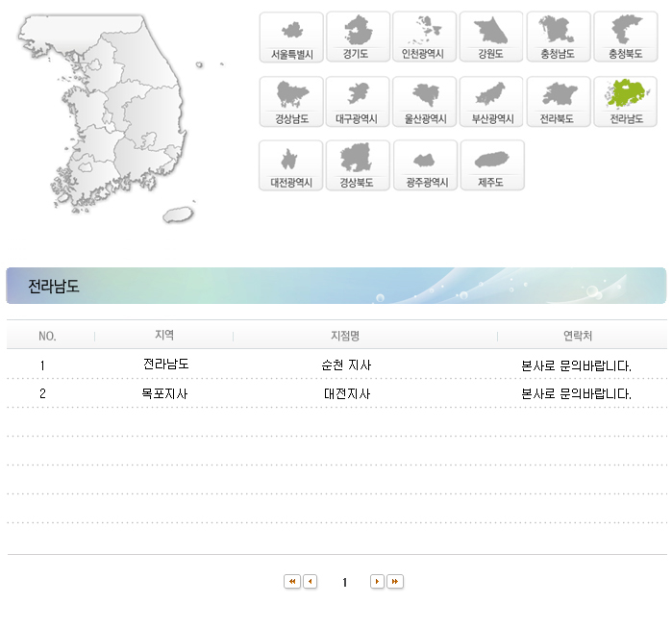Click the 부산광역시 region button
The height and width of the screenshot is (629, 672).
491,102
